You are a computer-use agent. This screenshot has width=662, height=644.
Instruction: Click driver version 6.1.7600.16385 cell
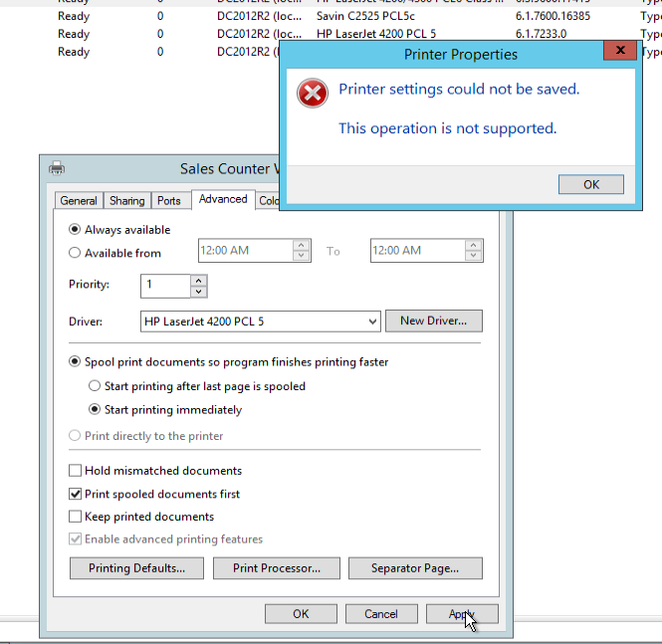pyautogui.click(x=552, y=16)
